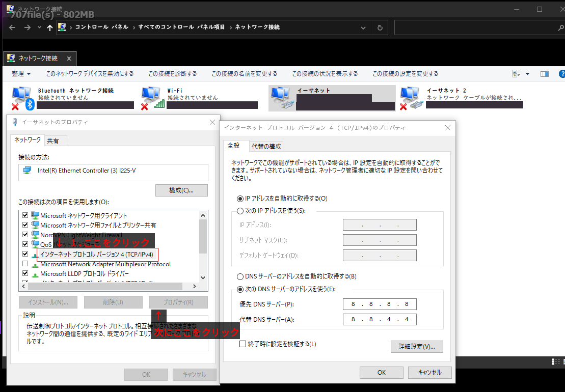The image size is (565, 392).
Task: Click the search magnifier icon
Action: 561,27
